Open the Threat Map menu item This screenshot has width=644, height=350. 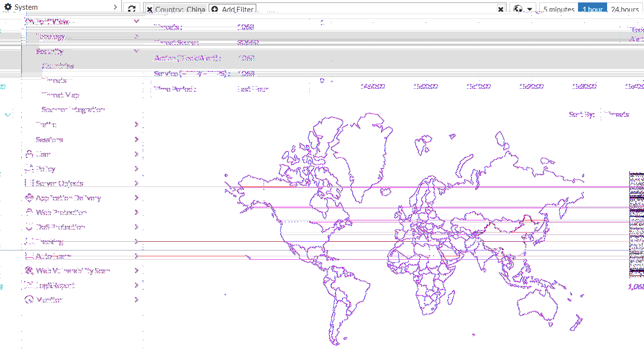60,95
